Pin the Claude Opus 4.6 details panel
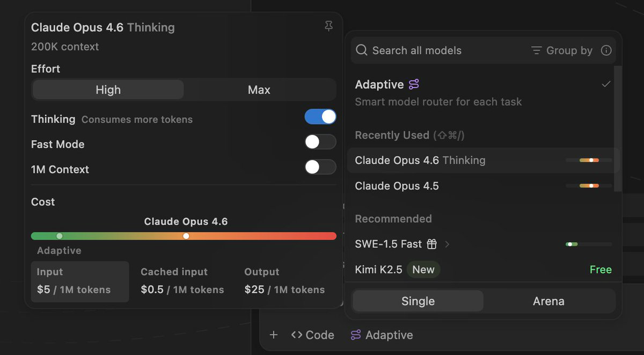 coord(329,26)
